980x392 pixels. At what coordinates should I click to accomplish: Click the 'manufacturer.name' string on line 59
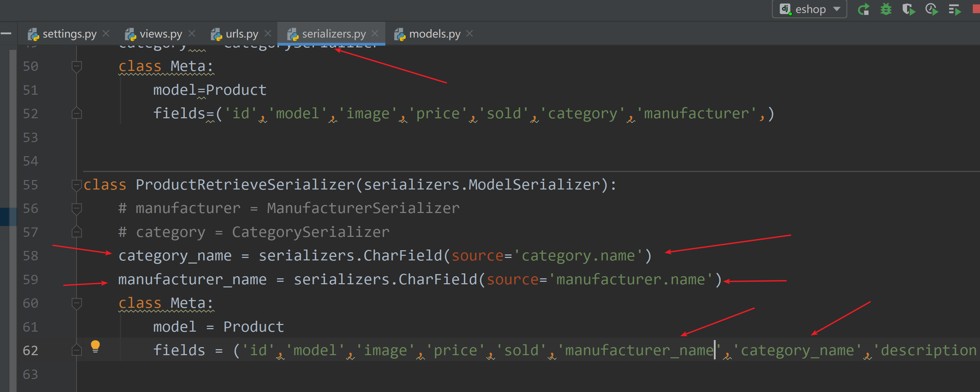coord(631,280)
